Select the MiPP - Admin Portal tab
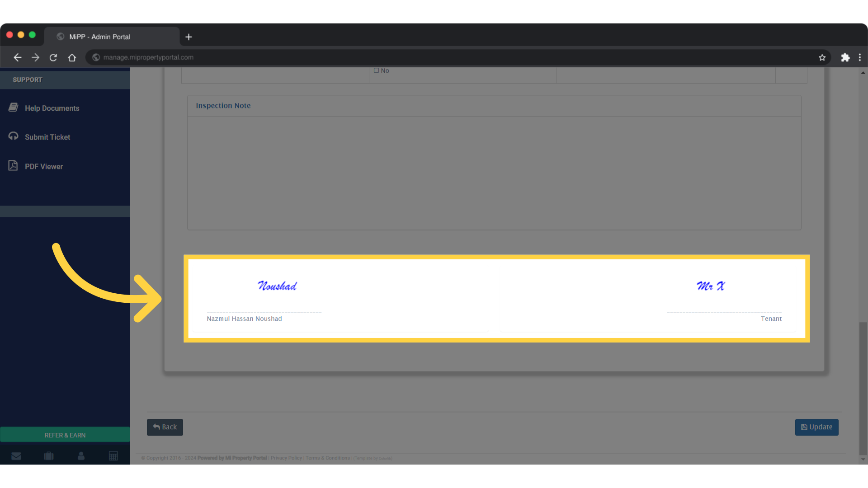This screenshot has height=488, width=868. 99,36
